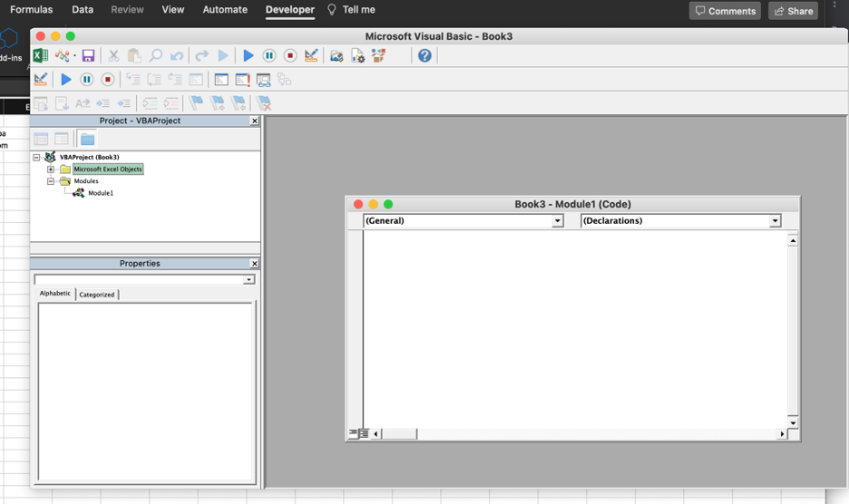
Task: Open the Insert Module dropdown arrow
Action: (x=74, y=55)
